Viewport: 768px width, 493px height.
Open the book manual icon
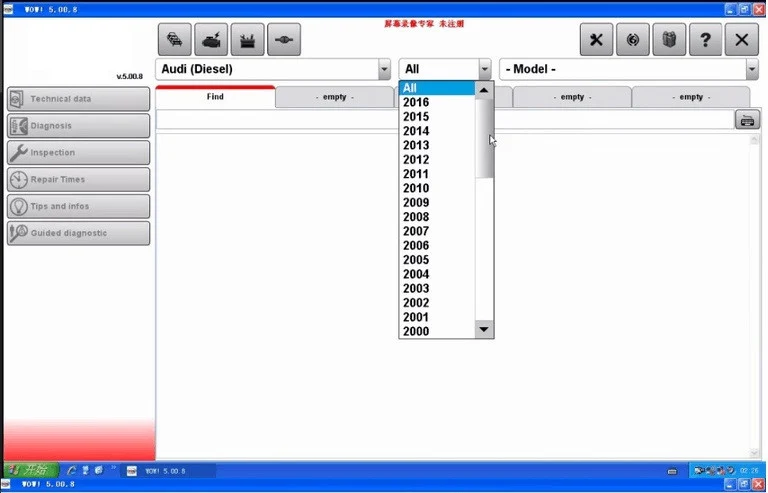pyautogui.click(x=669, y=39)
